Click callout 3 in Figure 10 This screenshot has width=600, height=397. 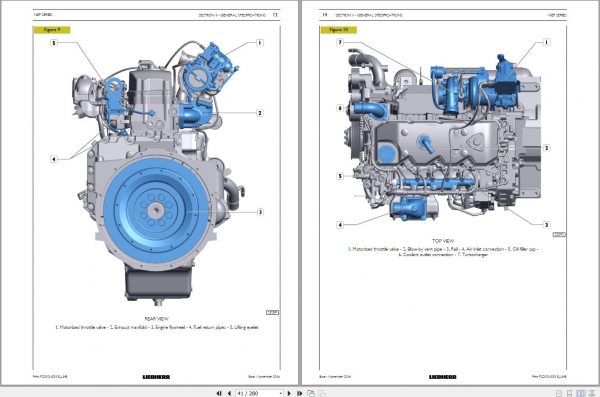[x=546, y=225]
